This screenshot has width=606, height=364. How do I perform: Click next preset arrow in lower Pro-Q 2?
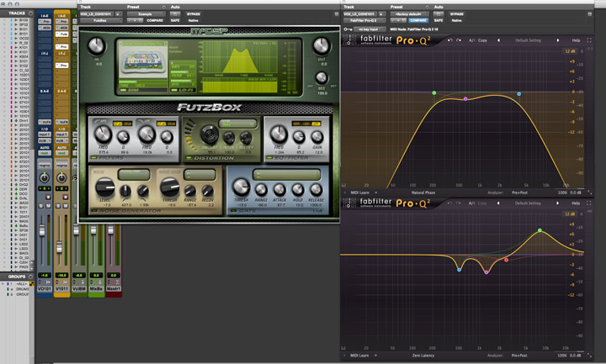coord(557,203)
